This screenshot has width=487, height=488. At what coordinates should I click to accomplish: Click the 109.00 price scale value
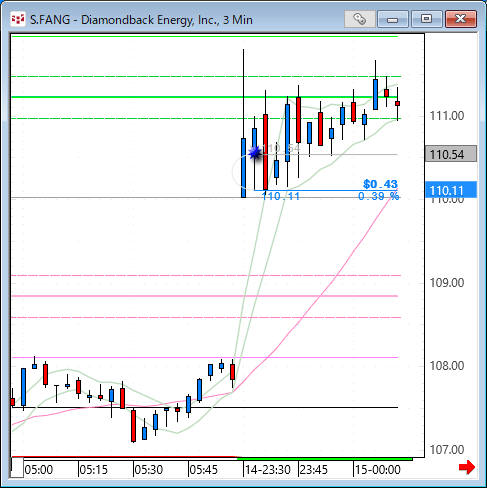[x=447, y=283]
